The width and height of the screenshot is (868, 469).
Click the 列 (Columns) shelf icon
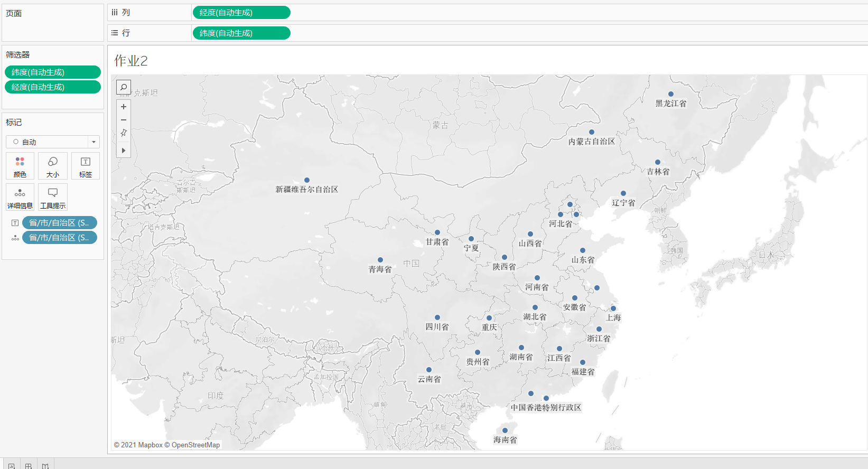click(115, 13)
